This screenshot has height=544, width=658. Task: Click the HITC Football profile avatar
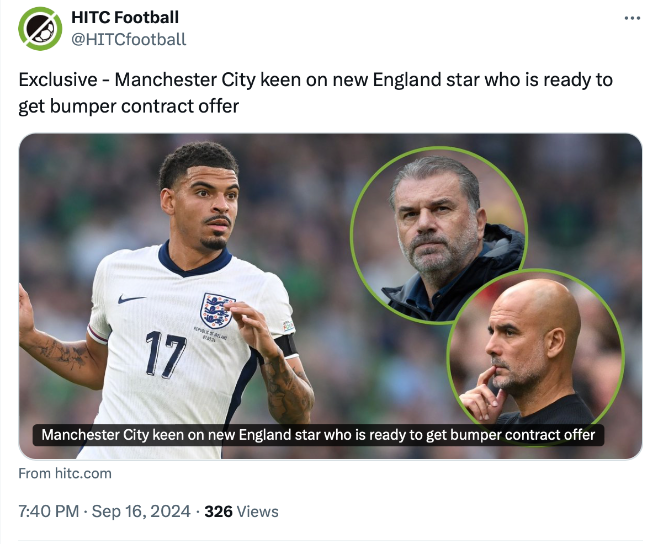[40, 28]
